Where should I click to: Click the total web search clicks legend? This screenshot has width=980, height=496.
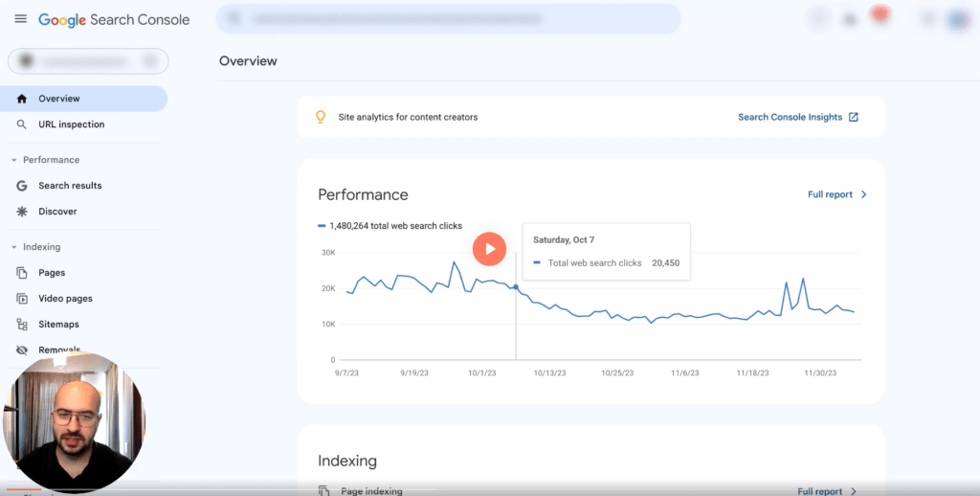390,226
